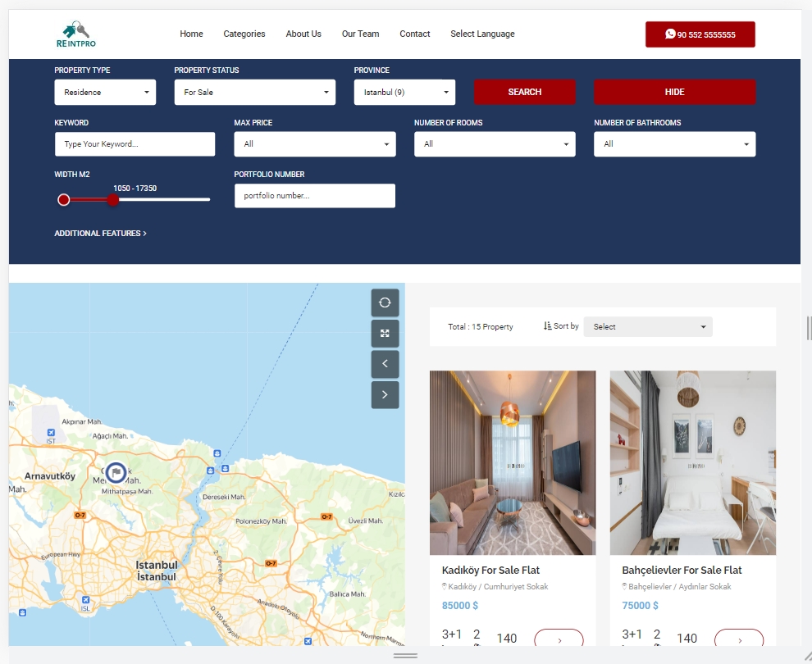Open the Property Status dropdown
The height and width of the screenshot is (664, 812).
[255, 92]
